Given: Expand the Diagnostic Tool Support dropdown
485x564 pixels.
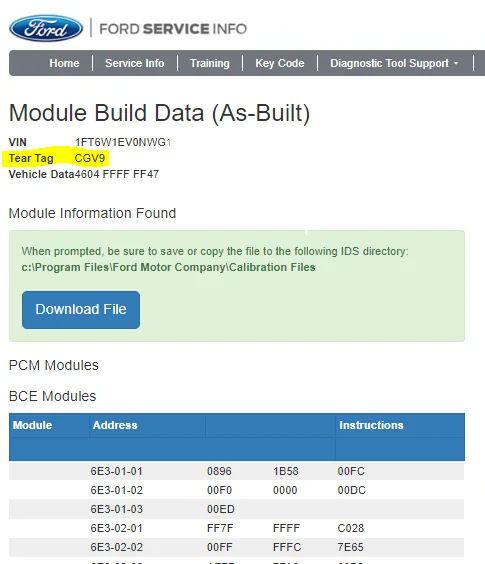Looking at the screenshot, I should pos(394,63).
